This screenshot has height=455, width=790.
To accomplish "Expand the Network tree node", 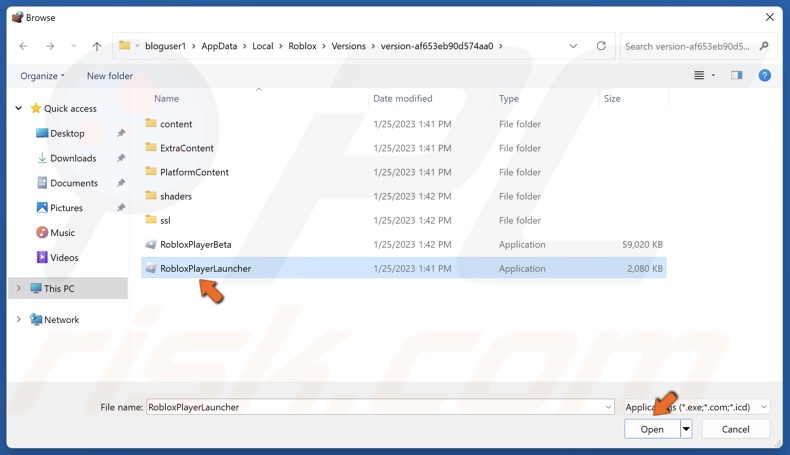I will [19, 319].
